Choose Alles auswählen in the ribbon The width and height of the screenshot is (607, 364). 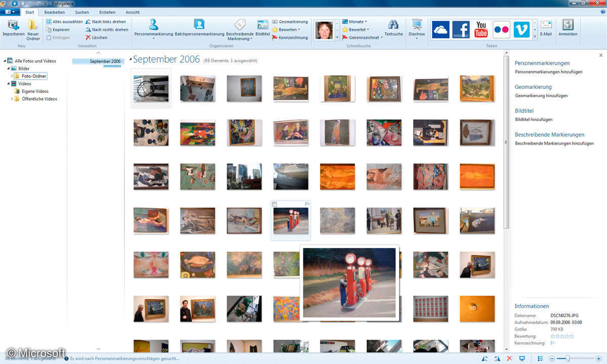click(64, 22)
